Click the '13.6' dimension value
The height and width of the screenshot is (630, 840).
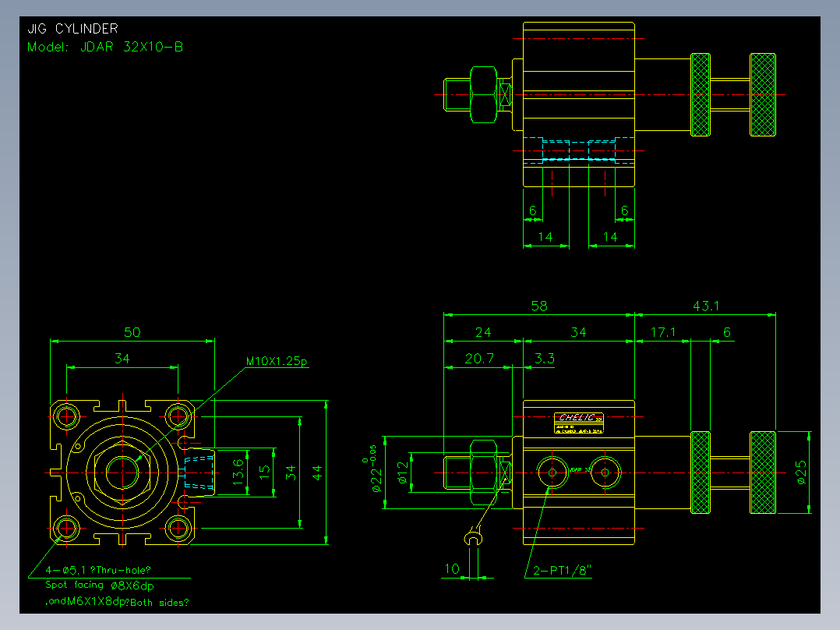coord(238,472)
